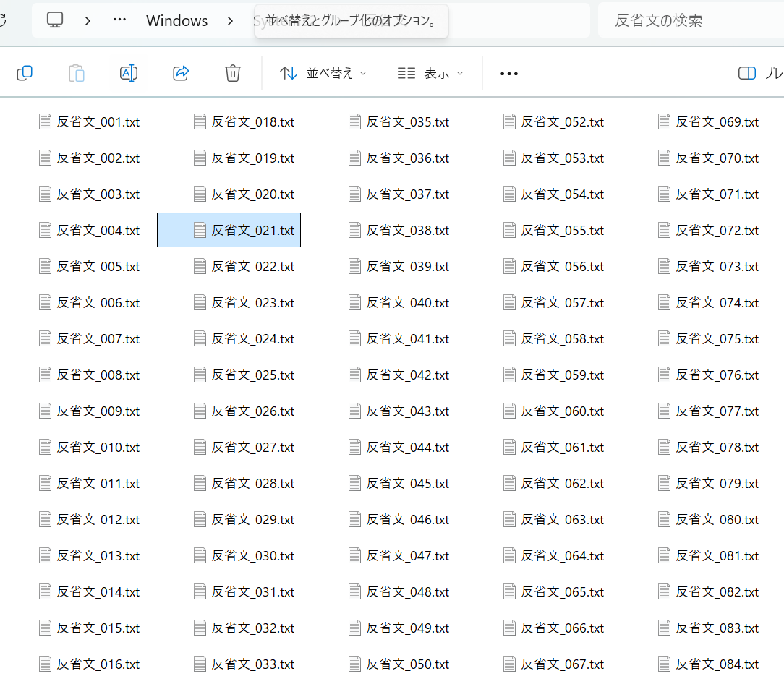
Task: Open the 表示 view dropdown
Action: pyautogui.click(x=429, y=72)
